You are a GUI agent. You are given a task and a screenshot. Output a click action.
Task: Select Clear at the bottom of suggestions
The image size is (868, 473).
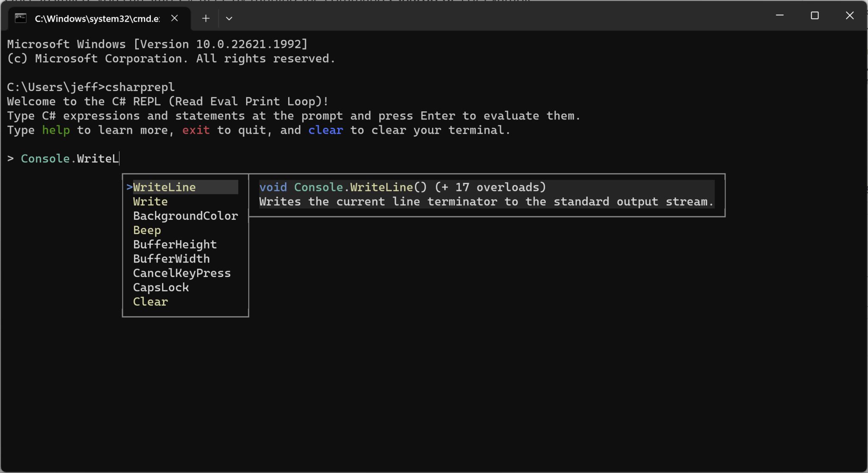click(150, 302)
